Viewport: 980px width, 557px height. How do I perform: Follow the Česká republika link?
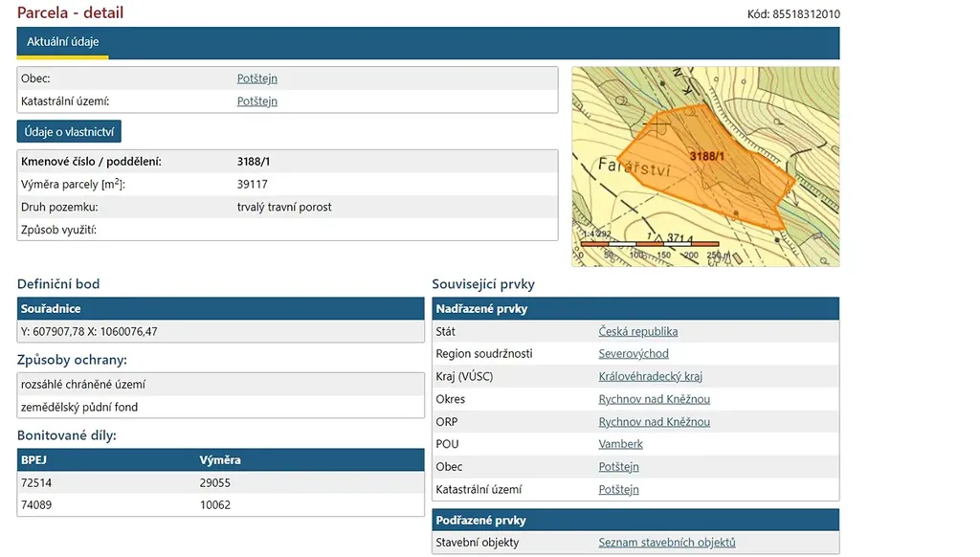[x=637, y=332]
